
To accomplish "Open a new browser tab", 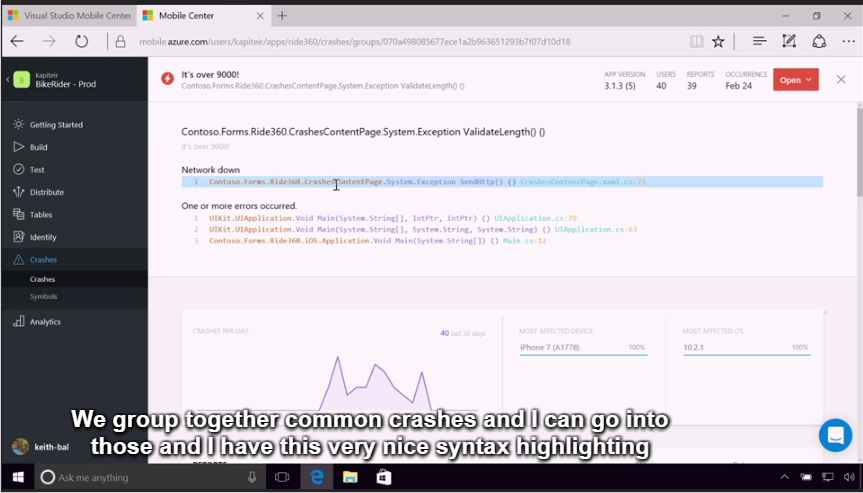I will point(282,15).
